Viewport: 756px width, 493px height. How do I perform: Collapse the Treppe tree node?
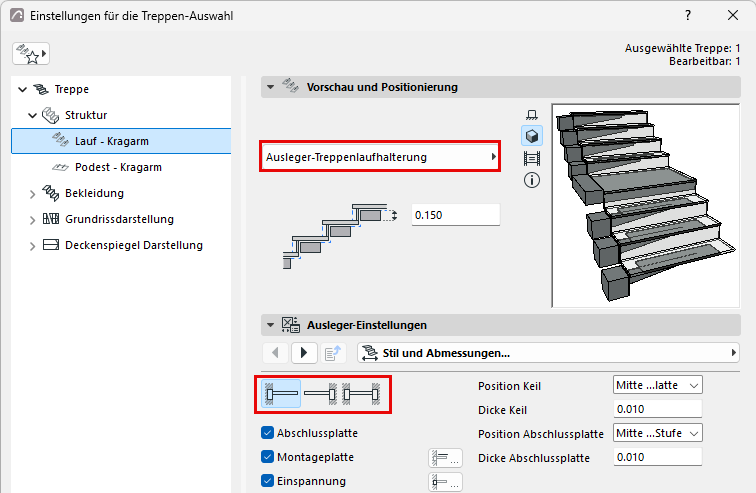coord(22,90)
